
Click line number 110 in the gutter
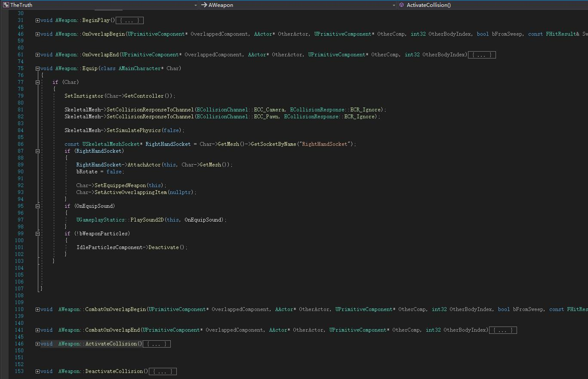pyautogui.click(x=19, y=309)
